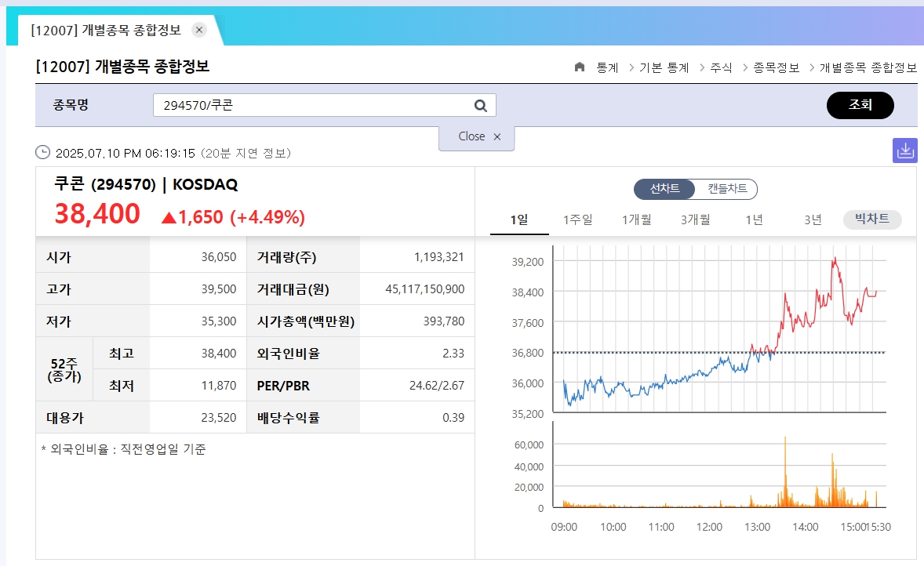
Task: Click the 39,200 price axis label
Action: [x=527, y=262]
